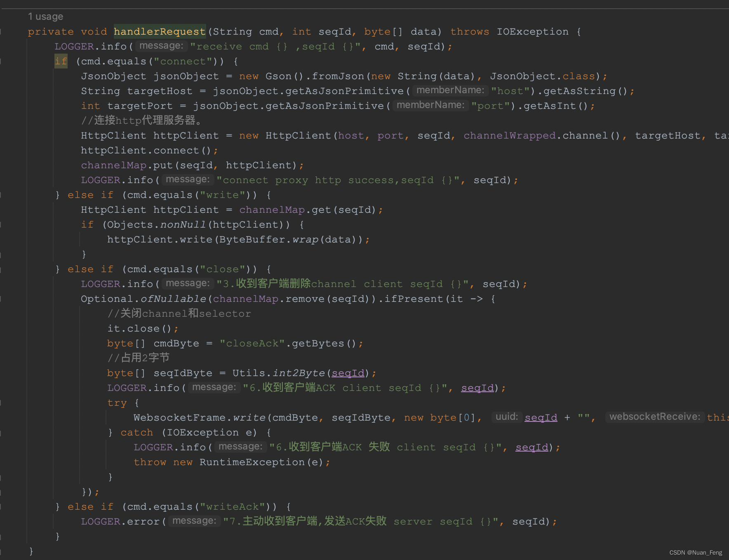Click the memberName hint before "port"

pos(430,105)
